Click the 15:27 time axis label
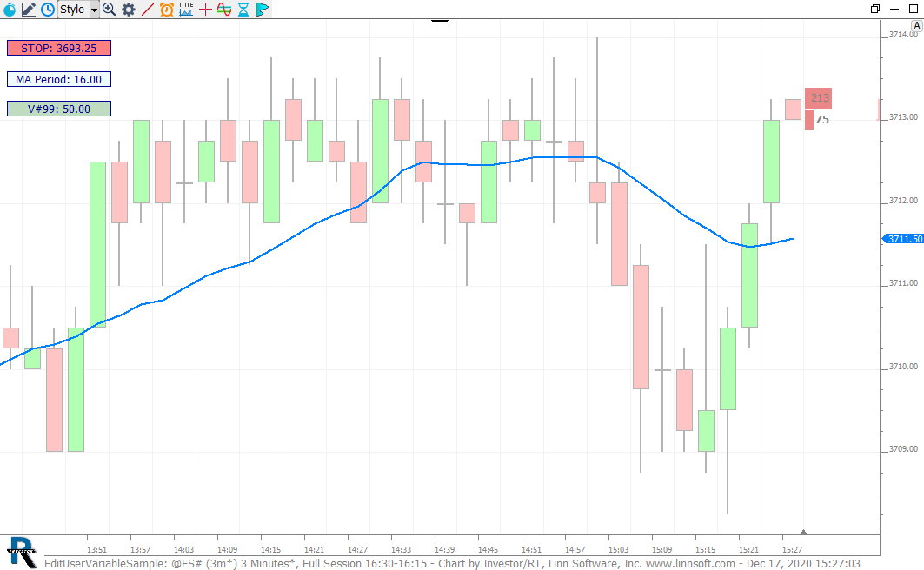 (792, 549)
